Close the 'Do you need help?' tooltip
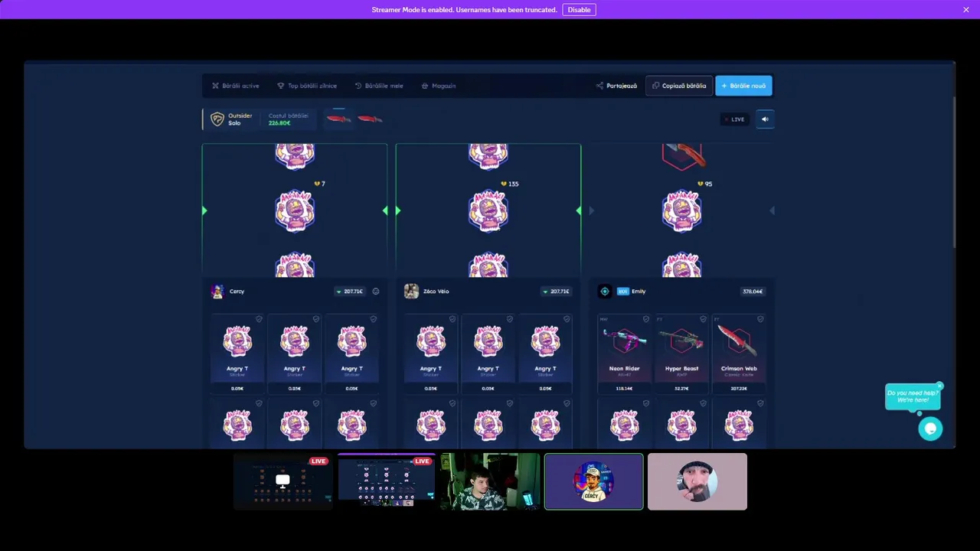This screenshot has height=551, width=980. point(939,386)
